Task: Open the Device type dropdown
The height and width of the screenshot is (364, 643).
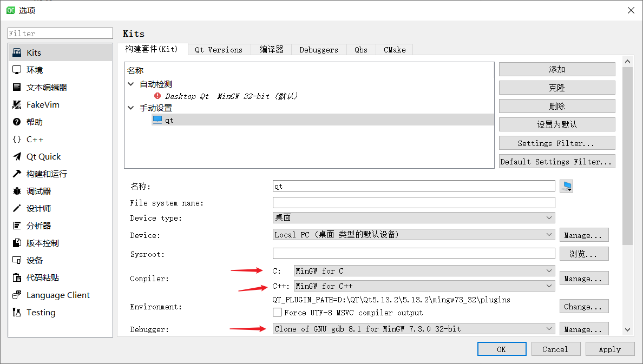Action: (x=414, y=217)
